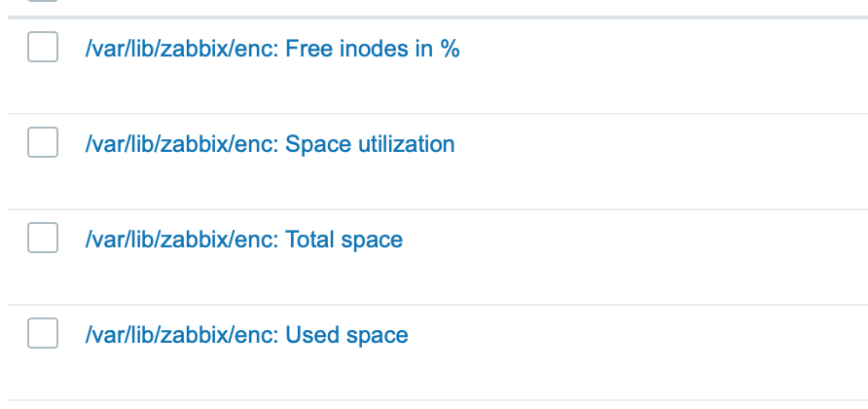Screen dimensions: 868x409
Task: Open the Free inodes in % item
Action: (x=271, y=49)
